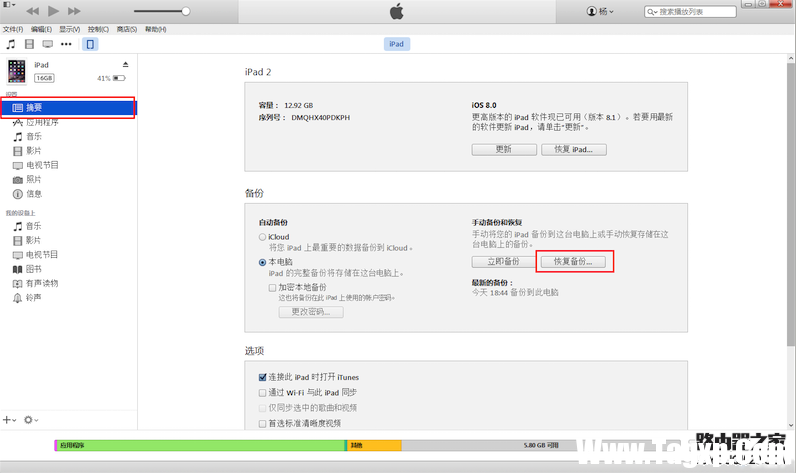
Task: Open the 文件(F) menu
Action: 13,29
